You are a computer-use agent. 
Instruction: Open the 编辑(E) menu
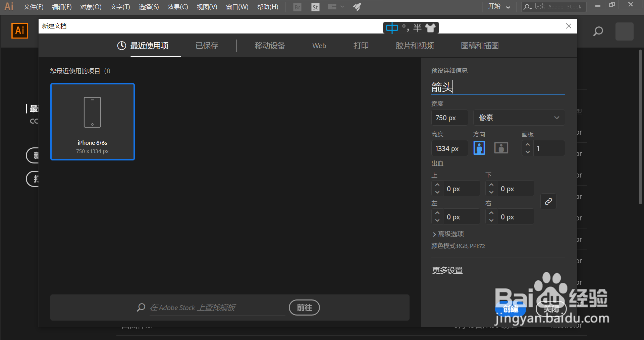coord(62,7)
